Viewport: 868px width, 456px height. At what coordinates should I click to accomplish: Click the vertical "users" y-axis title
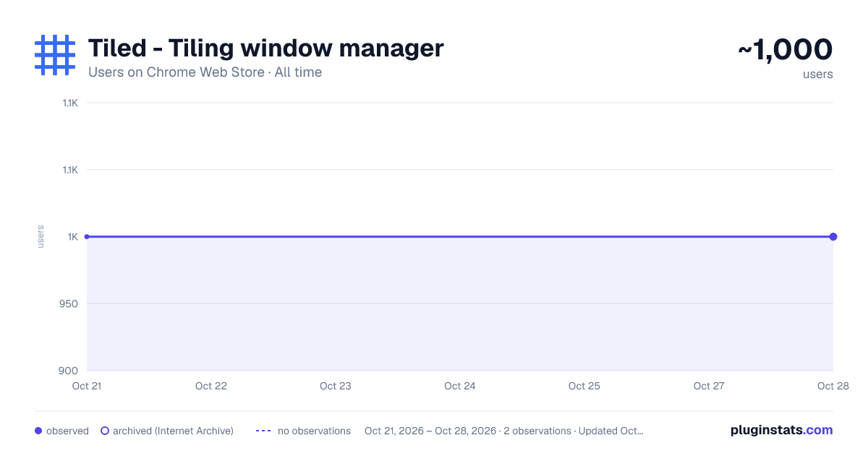[41, 237]
